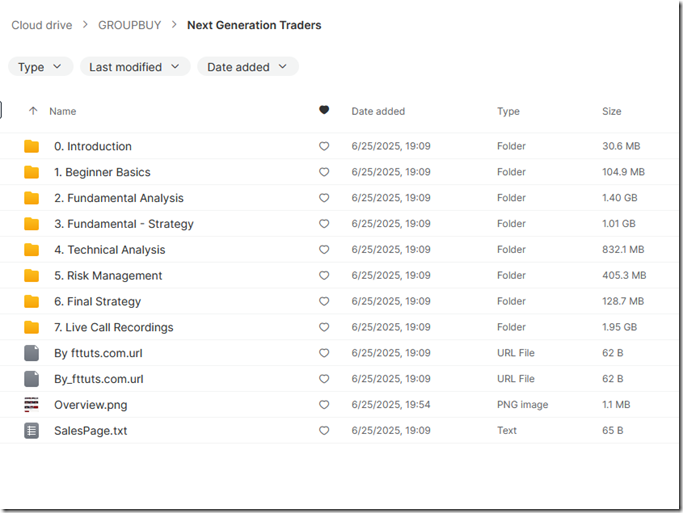The height and width of the screenshot is (513, 683).
Task: Click the 4. Technical Analysis folder icon
Action: pyautogui.click(x=31, y=250)
